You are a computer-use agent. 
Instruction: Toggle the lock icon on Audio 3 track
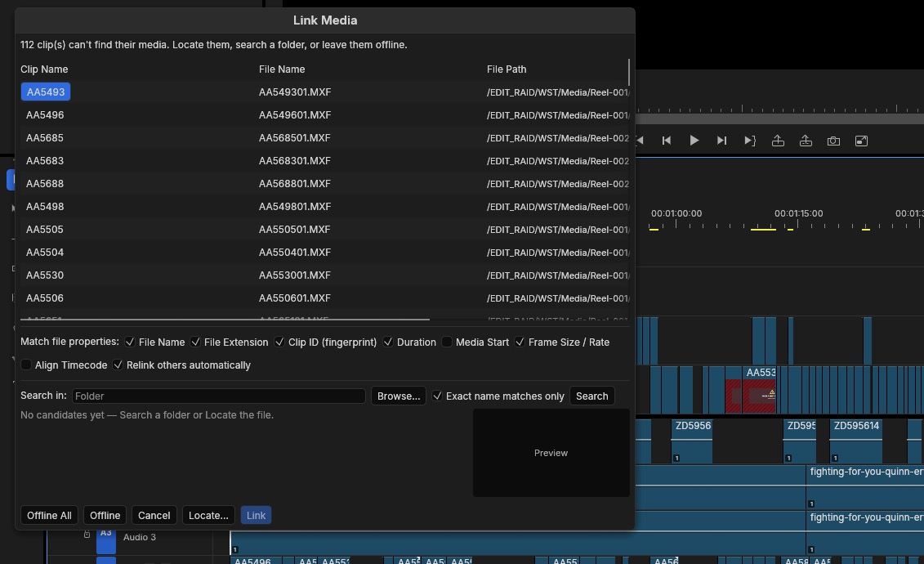coord(87,534)
